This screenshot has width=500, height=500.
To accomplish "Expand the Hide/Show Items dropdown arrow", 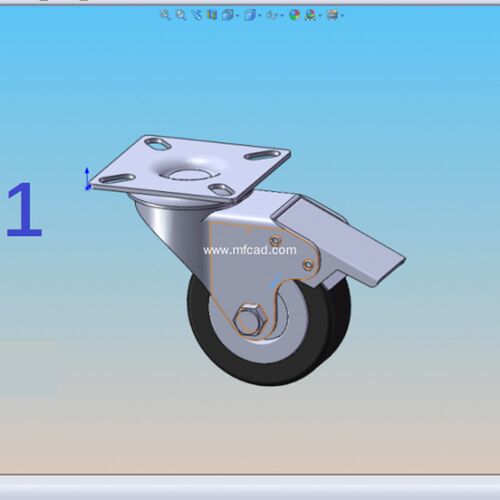I will [282, 16].
